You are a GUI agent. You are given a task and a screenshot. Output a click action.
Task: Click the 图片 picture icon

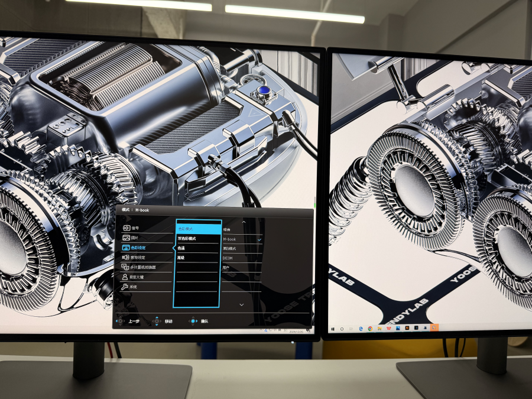pos(125,238)
